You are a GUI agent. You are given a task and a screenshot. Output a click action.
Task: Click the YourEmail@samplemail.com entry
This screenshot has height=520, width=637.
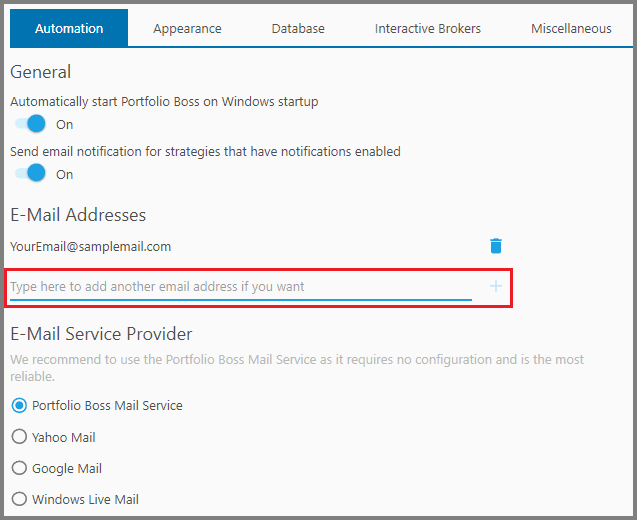(x=91, y=247)
